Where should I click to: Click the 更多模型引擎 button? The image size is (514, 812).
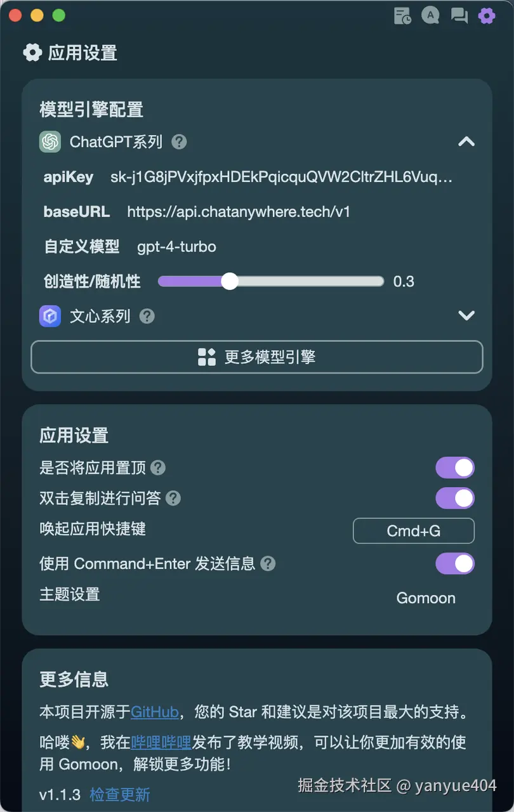click(x=257, y=357)
